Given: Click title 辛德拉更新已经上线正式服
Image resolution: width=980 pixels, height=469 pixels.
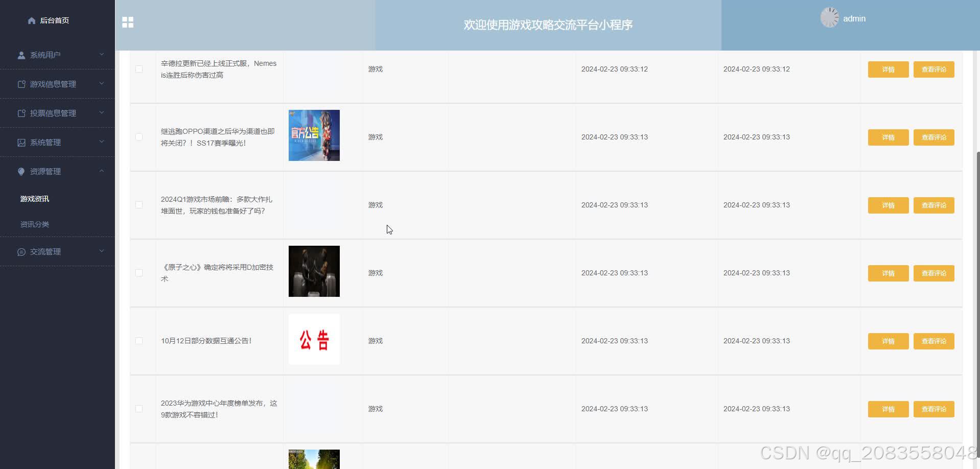Looking at the screenshot, I should pos(219,69).
